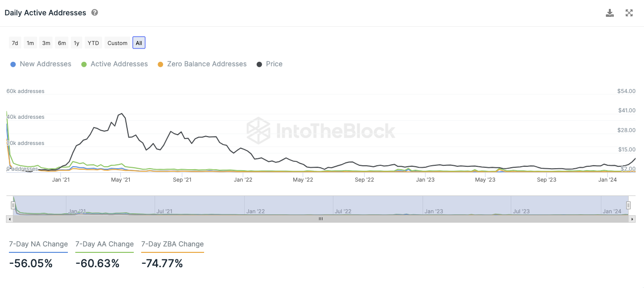Image resolution: width=644 pixels, height=288 pixels.
Task: Choose the 3m range
Action: click(x=46, y=43)
